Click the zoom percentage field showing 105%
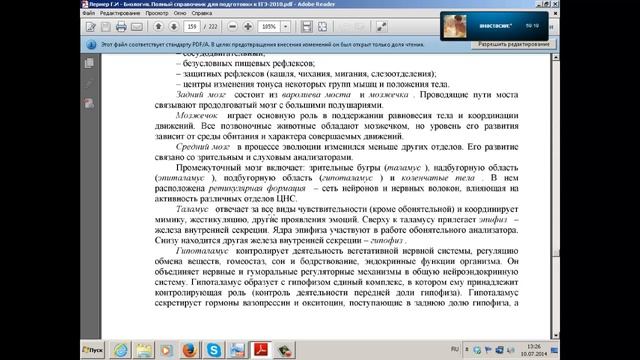The image size is (640, 360). [x=269, y=27]
